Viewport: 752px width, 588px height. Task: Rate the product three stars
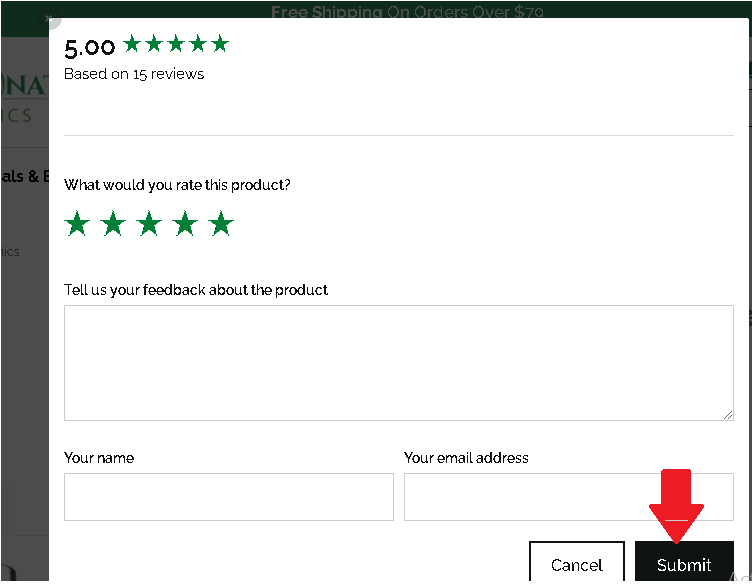[149, 224]
